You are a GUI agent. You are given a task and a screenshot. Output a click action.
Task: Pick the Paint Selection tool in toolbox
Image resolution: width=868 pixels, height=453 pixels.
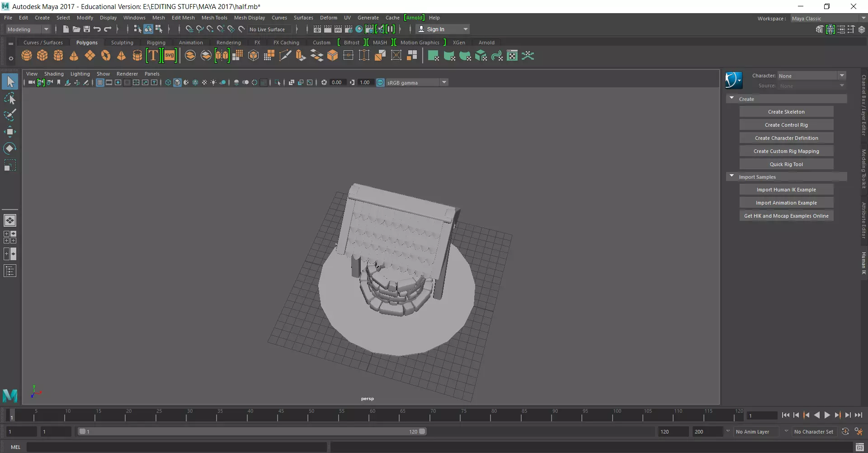coord(10,115)
